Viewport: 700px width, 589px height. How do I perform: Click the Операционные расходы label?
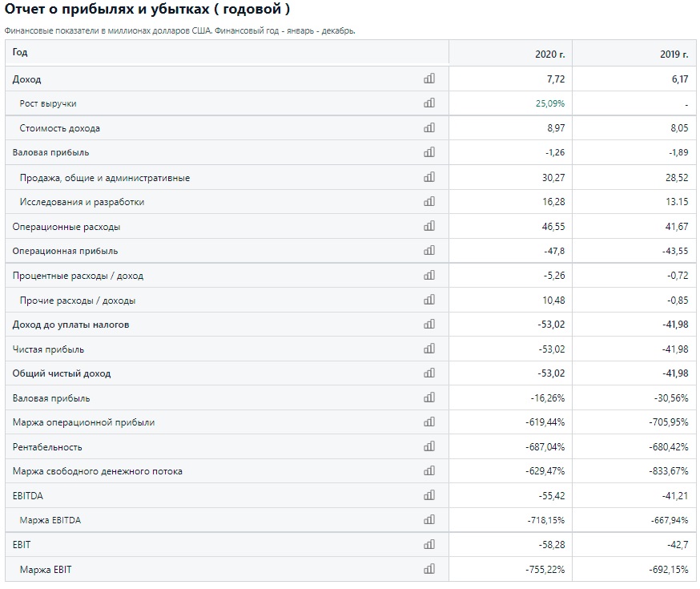pyautogui.click(x=66, y=227)
